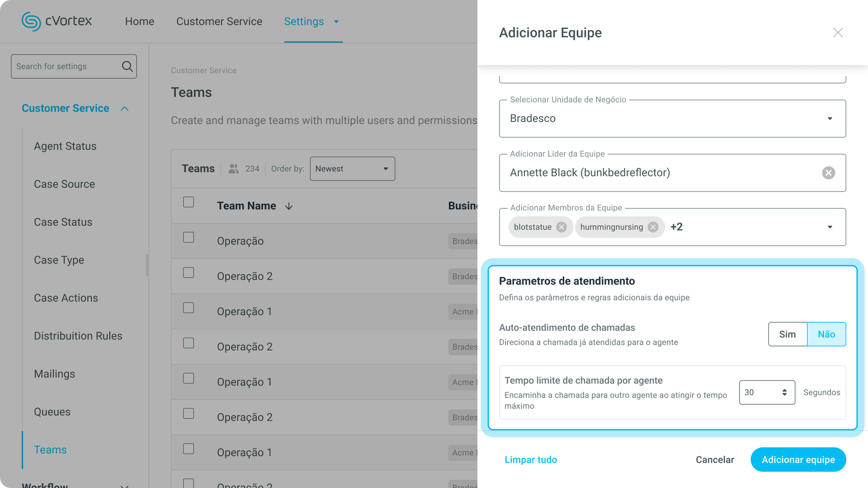Remove the blotstatue member chip
This screenshot has height=488, width=868.
tap(561, 227)
